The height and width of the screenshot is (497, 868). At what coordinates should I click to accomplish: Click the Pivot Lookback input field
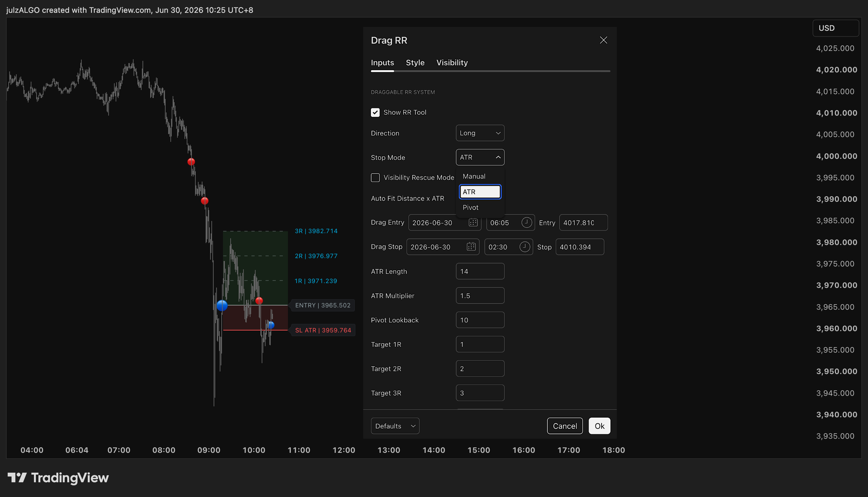click(480, 320)
